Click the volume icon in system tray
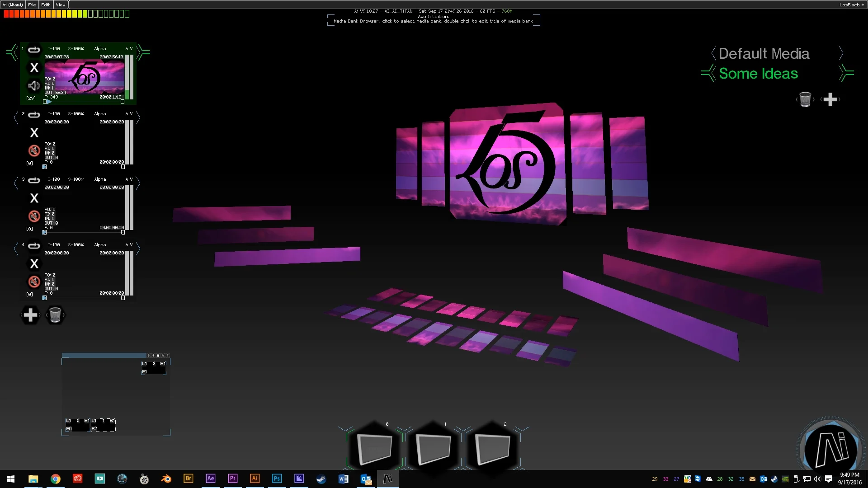Viewport: 868px width, 488px height. (817, 479)
